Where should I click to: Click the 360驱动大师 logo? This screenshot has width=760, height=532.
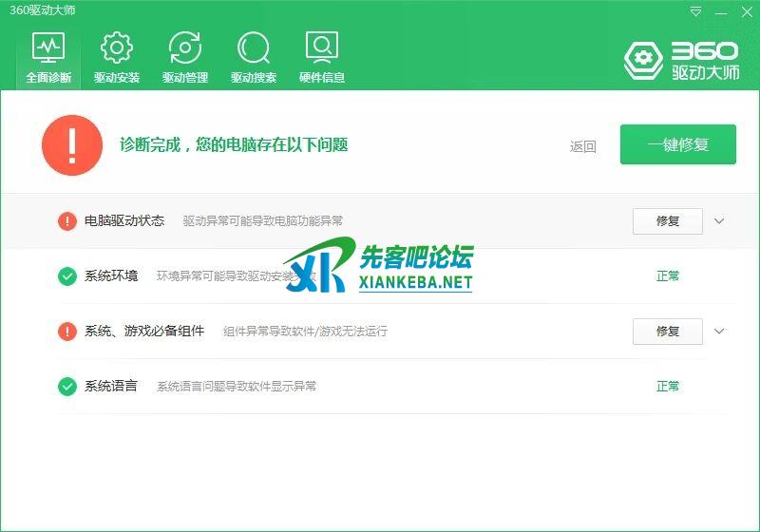coord(680,60)
